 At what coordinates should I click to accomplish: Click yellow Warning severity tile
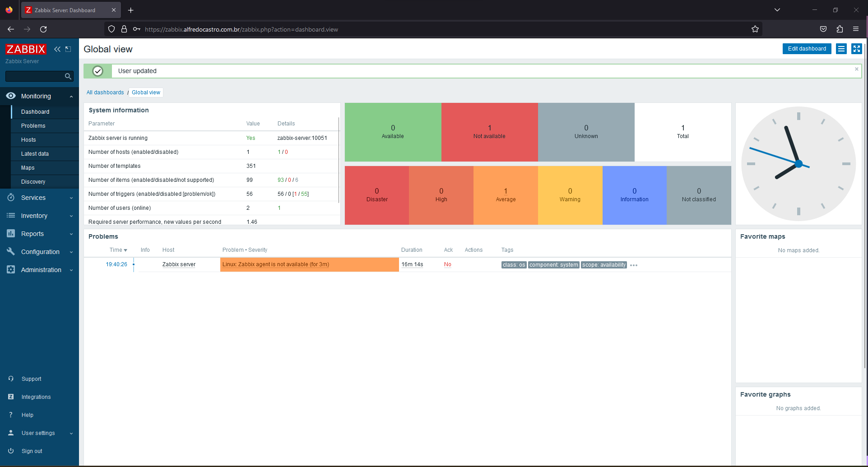click(x=570, y=195)
